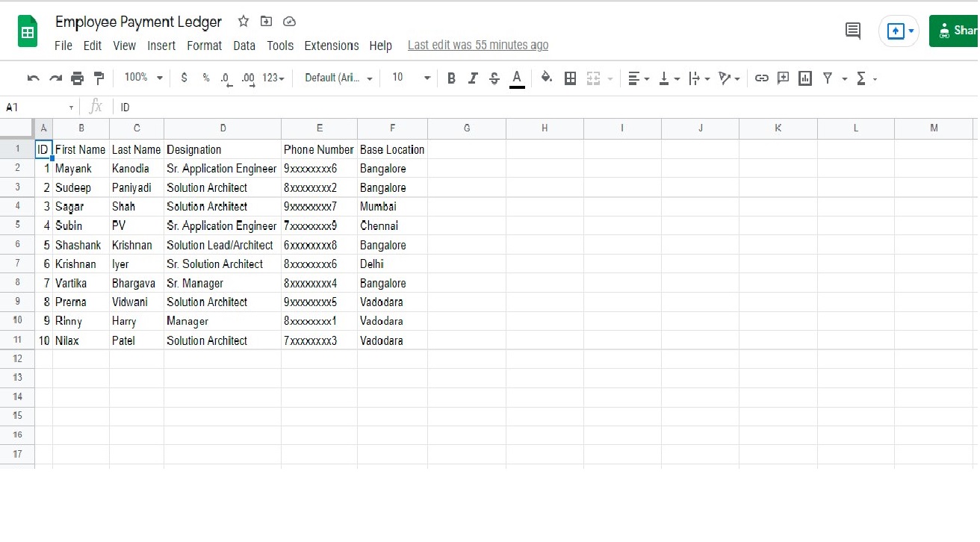Click the 'Sr. Solution Architect' cell
The height and width of the screenshot is (542, 980).
223,264
